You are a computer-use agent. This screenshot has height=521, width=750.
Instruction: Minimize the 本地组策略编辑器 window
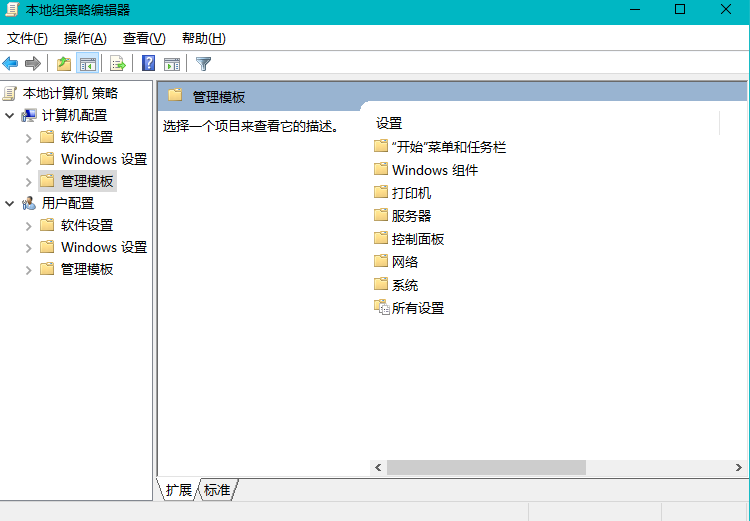click(x=635, y=10)
